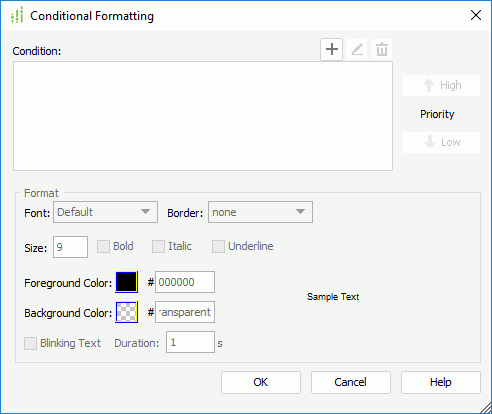Open the Foreground Color swatch
The height and width of the screenshot is (414, 492).
pyautogui.click(x=126, y=282)
